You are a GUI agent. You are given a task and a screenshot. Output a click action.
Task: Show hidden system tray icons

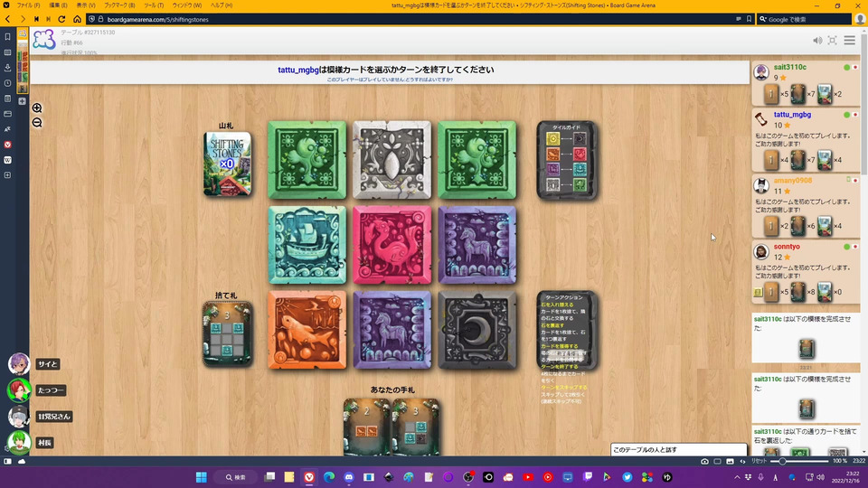pyautogui.click(x=737, y=477)
